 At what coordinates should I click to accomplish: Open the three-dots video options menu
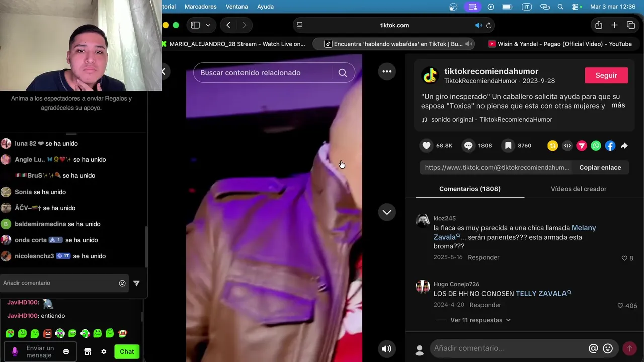tap(387, 72)
